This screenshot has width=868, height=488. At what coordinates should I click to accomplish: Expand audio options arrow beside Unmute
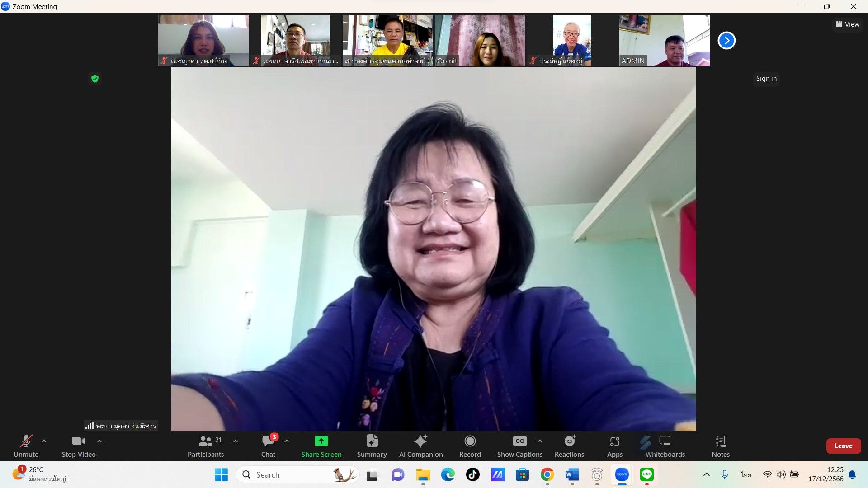coord(44,441)
